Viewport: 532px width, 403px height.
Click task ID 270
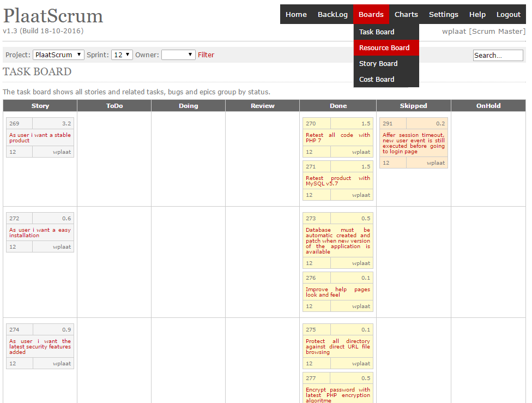pyautogui.click(x=311, y=124)
